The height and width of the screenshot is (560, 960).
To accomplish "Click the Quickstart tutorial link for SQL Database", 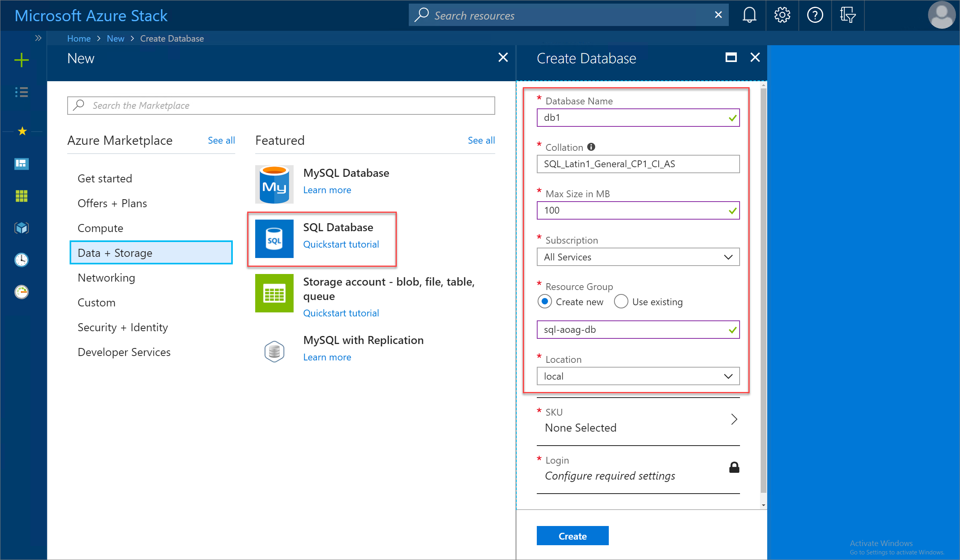I will click(341, 244).
